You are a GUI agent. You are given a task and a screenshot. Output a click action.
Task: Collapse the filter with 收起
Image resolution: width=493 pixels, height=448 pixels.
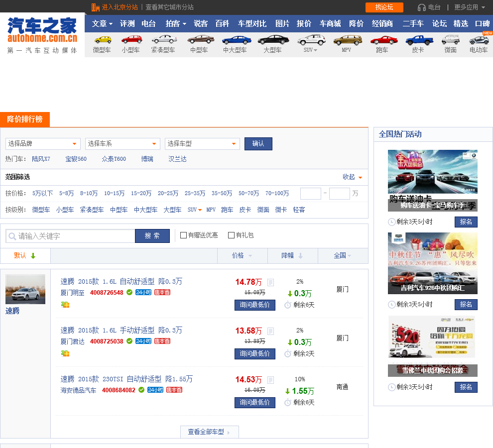click(x=352, y=177)
